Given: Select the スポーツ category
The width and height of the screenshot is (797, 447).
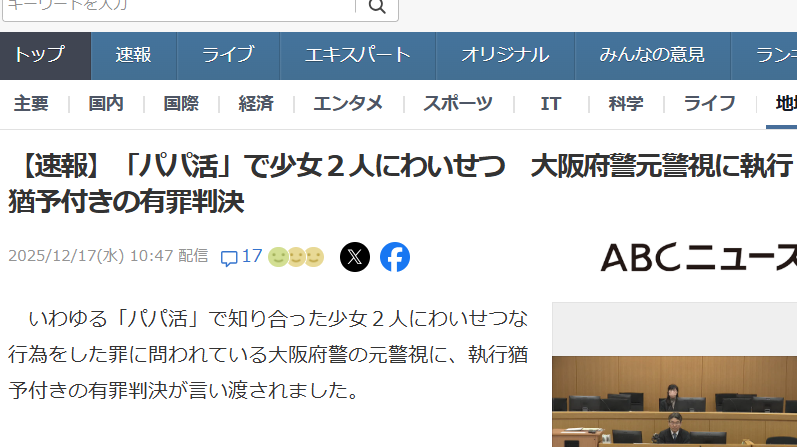Looking at the screenshot, I should [458, 104].
